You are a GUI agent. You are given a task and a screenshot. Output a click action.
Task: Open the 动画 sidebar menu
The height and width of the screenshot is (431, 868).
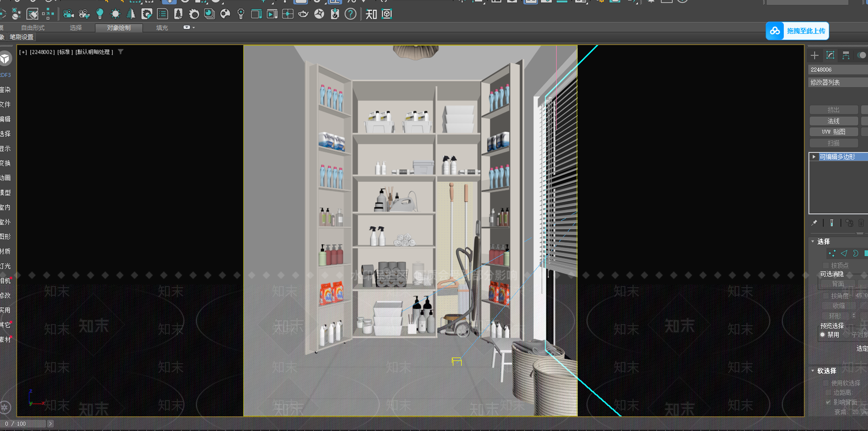pos(5,178)
